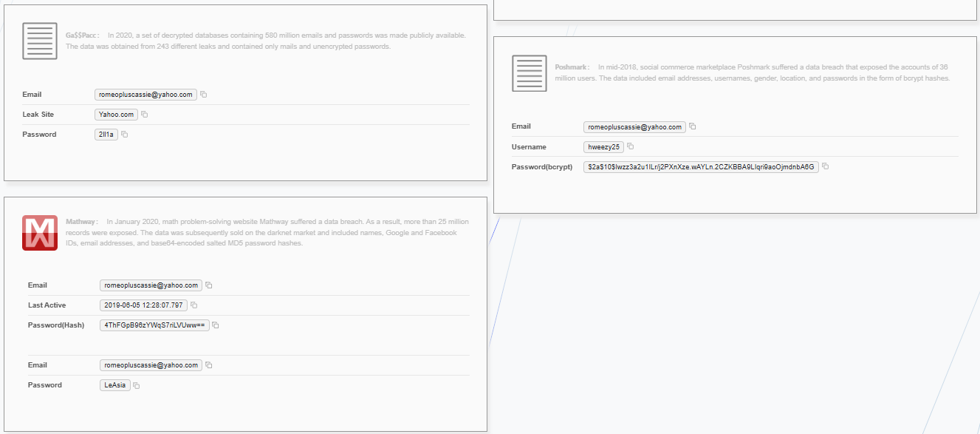Viewport: 980px width, 434px height.
Task: Click the Poshmark breach title
Action: [x=572, y=67]
